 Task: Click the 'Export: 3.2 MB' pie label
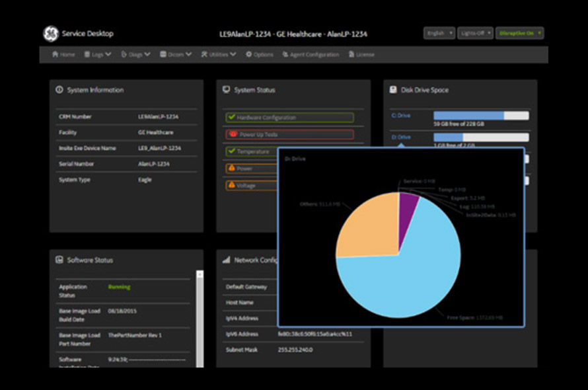(468, 198)
